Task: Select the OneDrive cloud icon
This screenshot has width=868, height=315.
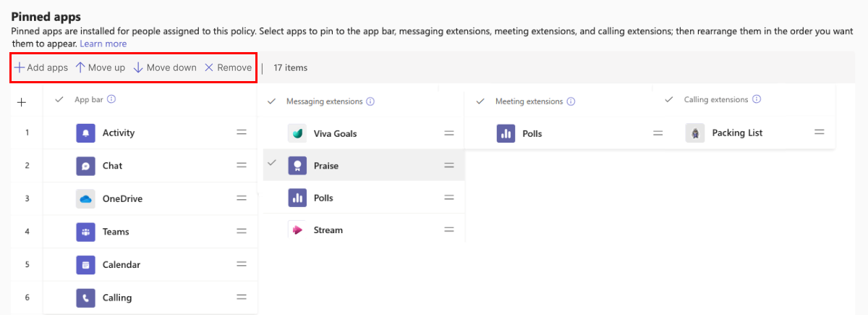Action: (86, 199)
